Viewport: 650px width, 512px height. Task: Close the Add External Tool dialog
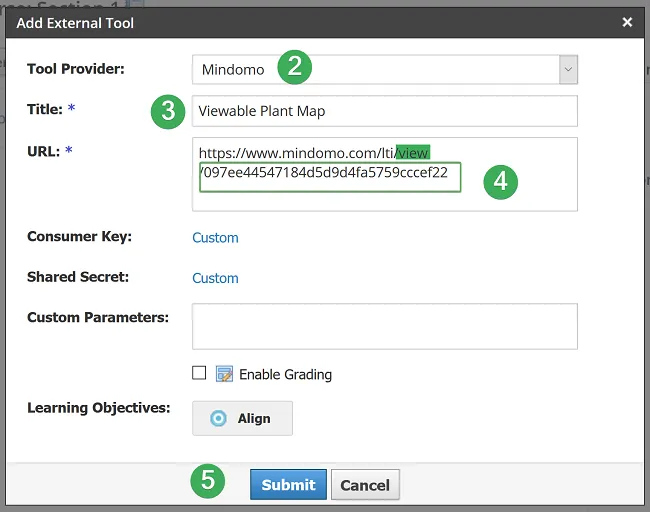pyautogui.click(x=627, y=22)
